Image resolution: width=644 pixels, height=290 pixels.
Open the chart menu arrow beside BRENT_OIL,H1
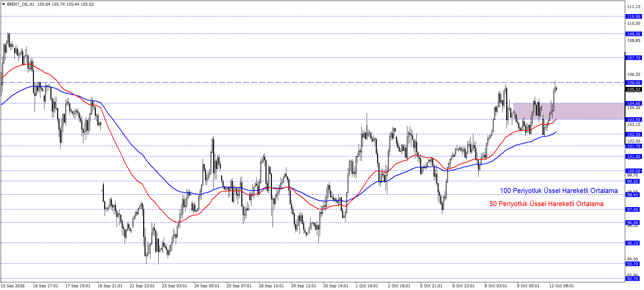pos(3,4)
